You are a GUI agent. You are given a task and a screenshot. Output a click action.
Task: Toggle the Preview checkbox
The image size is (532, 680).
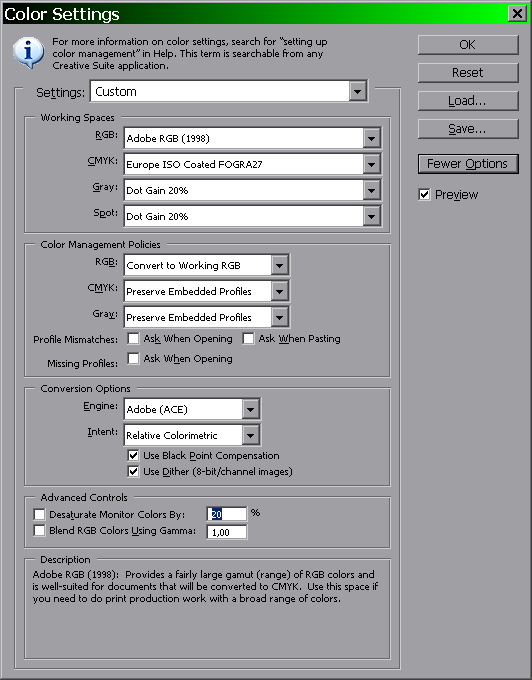click(424, 194)
